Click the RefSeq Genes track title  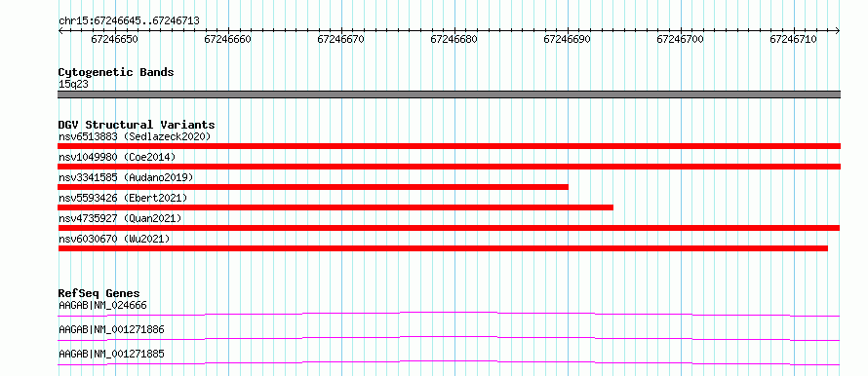point(99,293)
